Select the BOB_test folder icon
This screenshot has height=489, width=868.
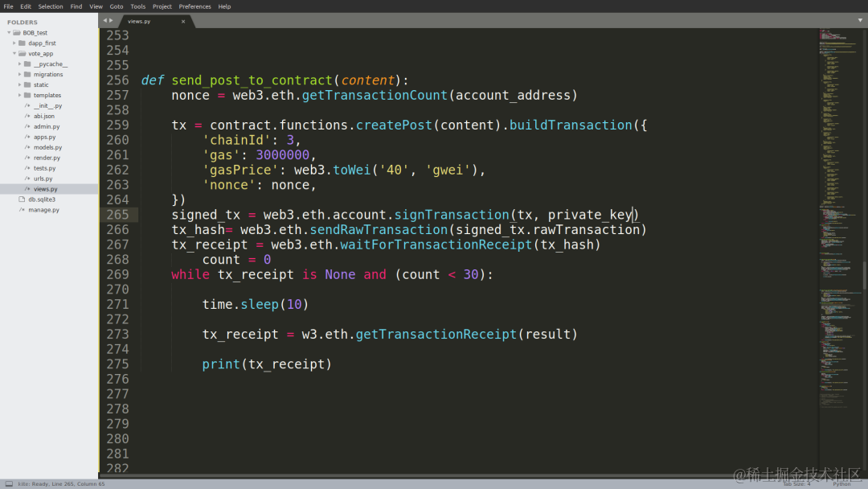click(x=17, y=33)
